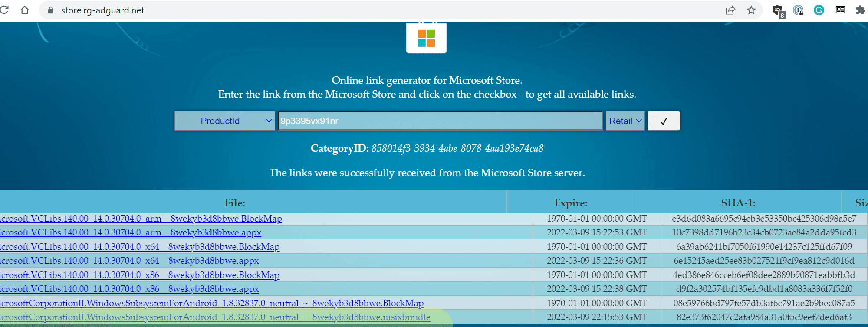Download VCLibs x64 BlockMap file
The height and width of the screenshot is (327, 868).
click(139, 247)
